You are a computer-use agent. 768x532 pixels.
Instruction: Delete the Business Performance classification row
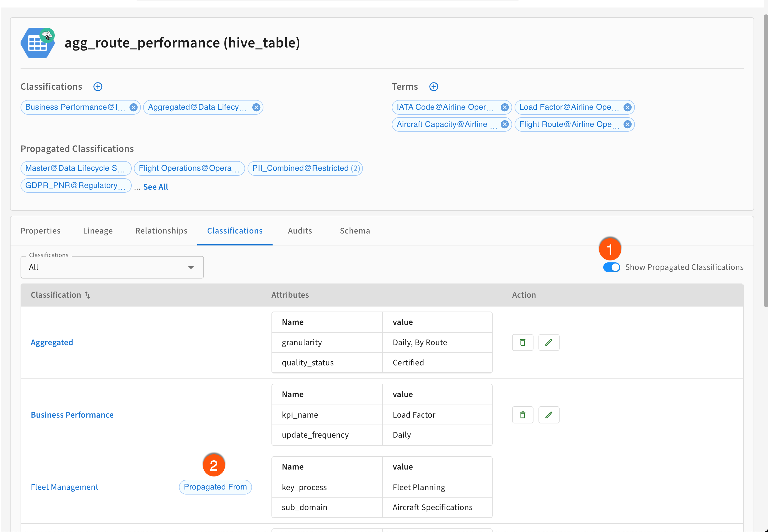(523, 415)
